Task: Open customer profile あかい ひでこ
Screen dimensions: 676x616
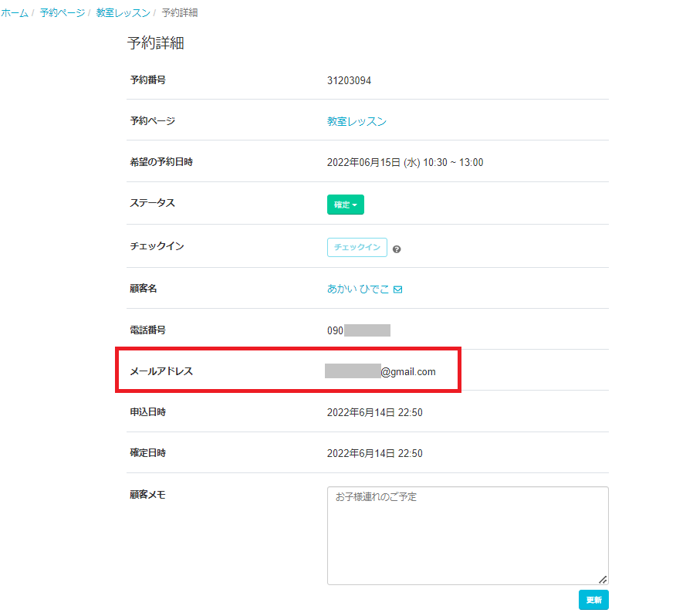Action: (x=358, y=289)
